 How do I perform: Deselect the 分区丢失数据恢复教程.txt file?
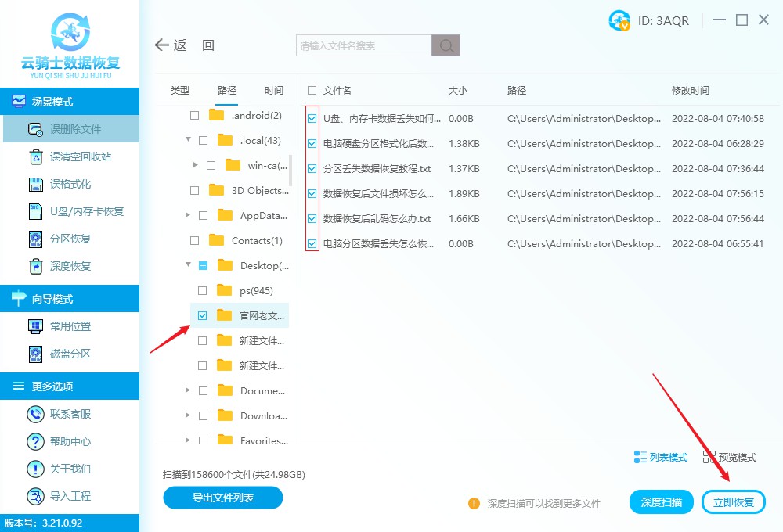coord(311,168)
